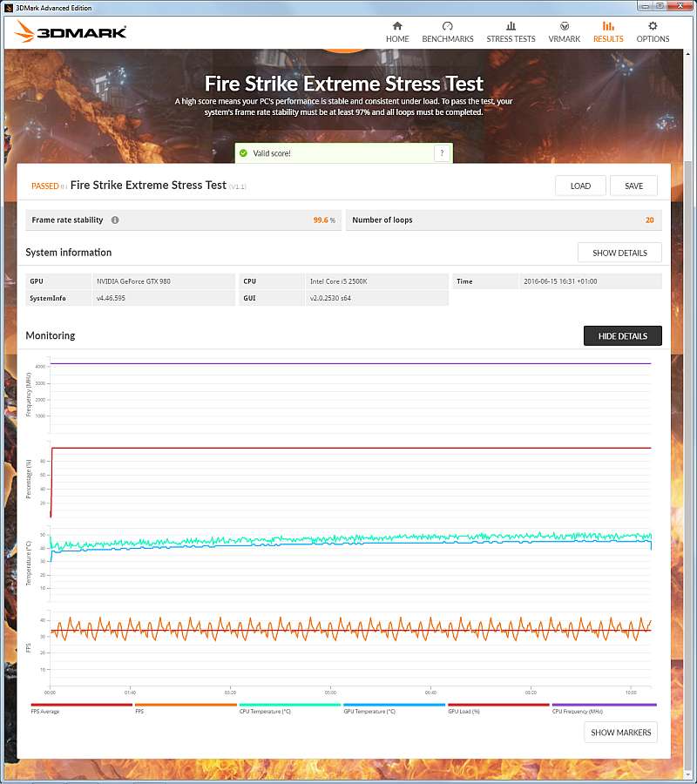Image resolution: width=697 pixels, height=784 pixels.
Task: Expand system information with SHOW DETAILS
Action: click(x=620, y=253)
